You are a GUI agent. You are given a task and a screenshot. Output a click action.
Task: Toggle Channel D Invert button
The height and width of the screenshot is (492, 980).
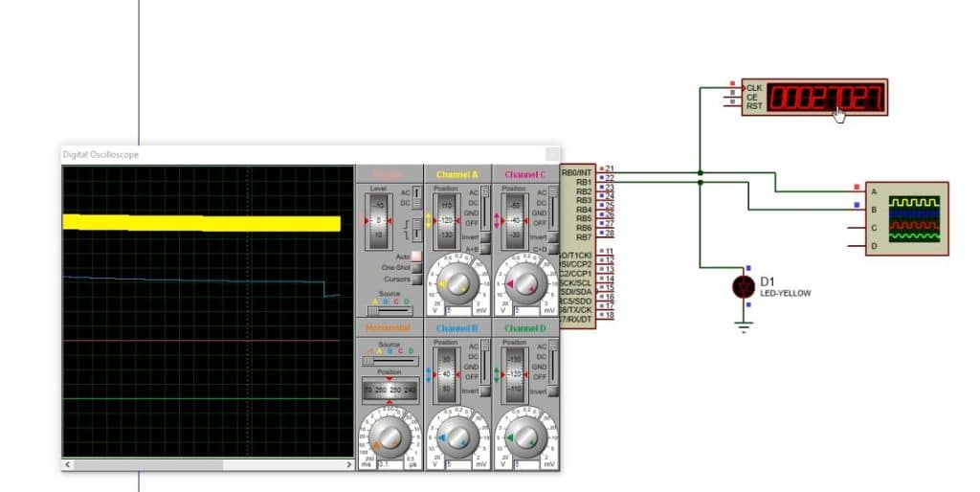click(x=553, y=391)
